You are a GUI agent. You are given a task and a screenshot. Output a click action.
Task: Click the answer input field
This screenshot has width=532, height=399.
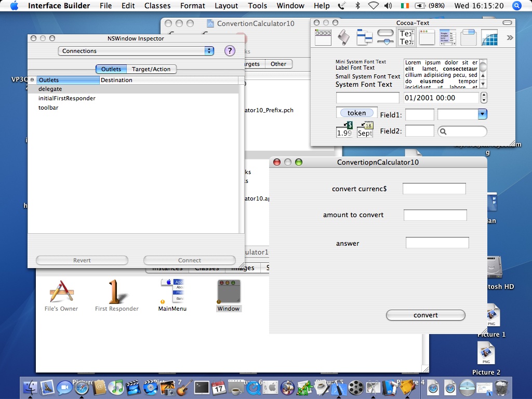437,243
